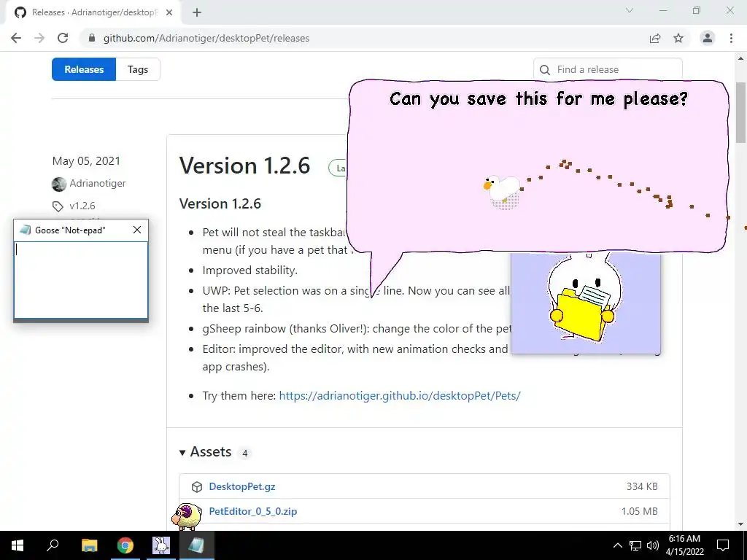The image size is (747, 560).
Task: Click the sheep desktop pet
Action: tap(186, 516)
